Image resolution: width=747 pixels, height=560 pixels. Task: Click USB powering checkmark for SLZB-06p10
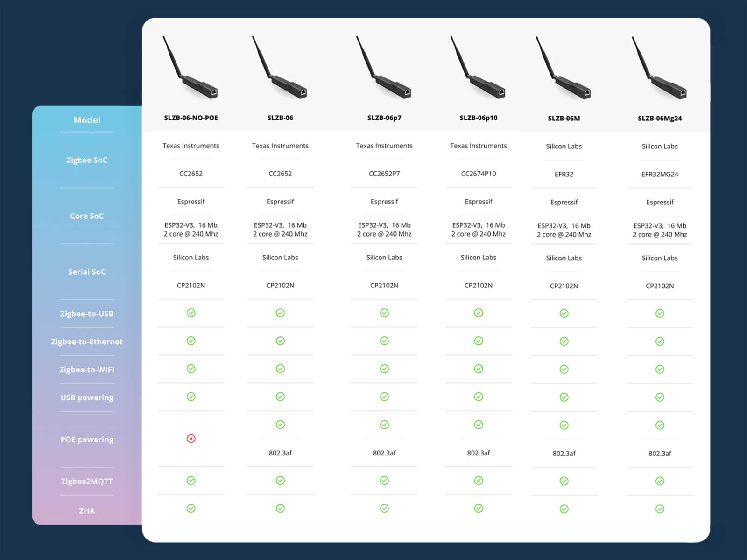click(x=479, y=397)
